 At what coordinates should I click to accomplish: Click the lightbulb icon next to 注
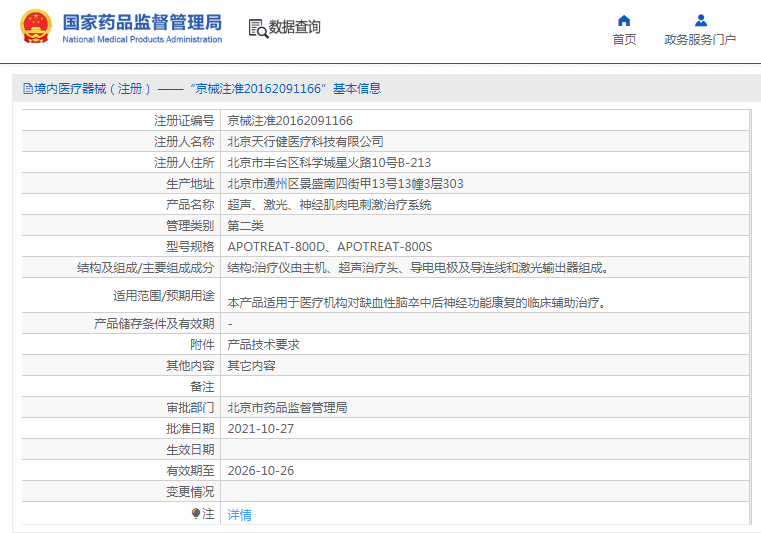pyautogui.click(x=196, y=513)
